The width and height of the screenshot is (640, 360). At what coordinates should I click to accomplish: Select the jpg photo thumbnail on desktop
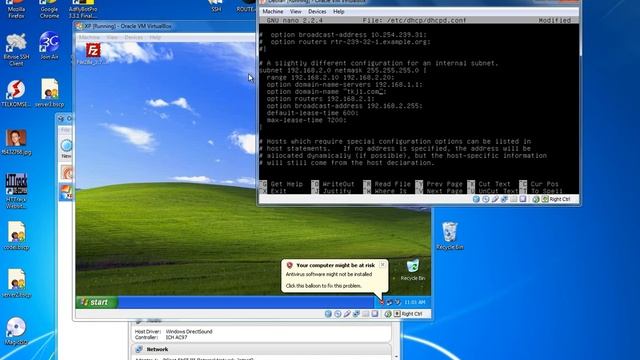pyautogui.click(x=16, y=142)
